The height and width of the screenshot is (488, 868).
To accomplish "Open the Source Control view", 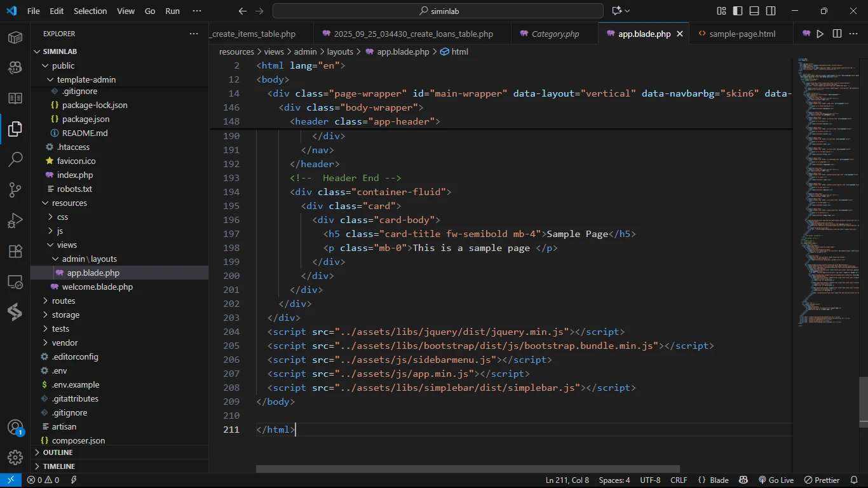I will 15,190.
